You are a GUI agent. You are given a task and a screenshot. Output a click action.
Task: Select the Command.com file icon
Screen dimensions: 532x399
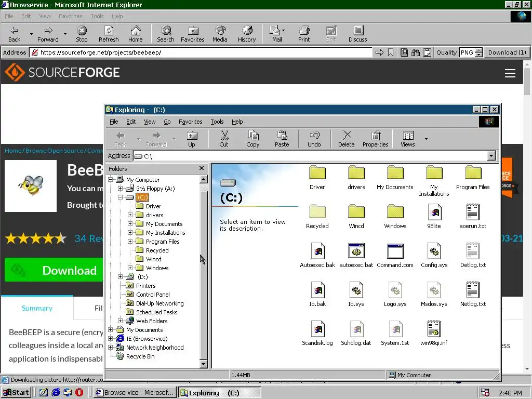click(395, 251)
